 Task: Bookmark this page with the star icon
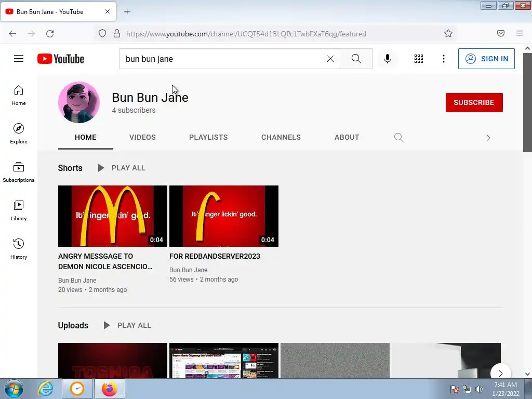(448, 33)
